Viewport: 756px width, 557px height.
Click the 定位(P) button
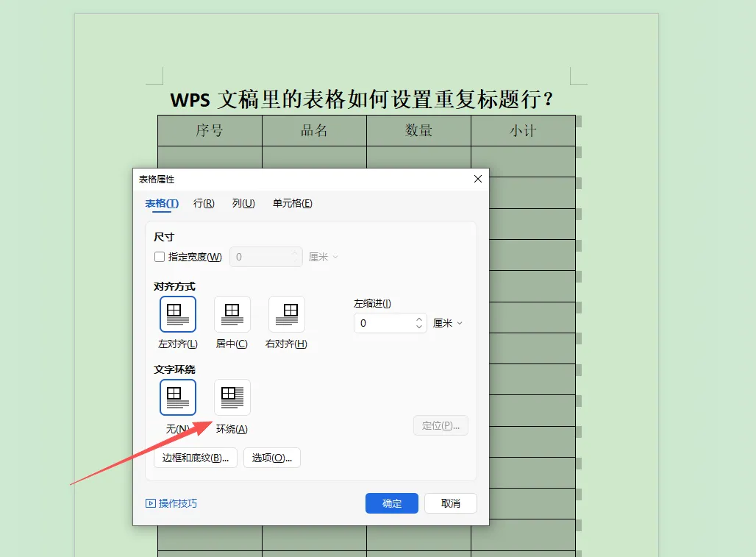[x=441, y=425]
